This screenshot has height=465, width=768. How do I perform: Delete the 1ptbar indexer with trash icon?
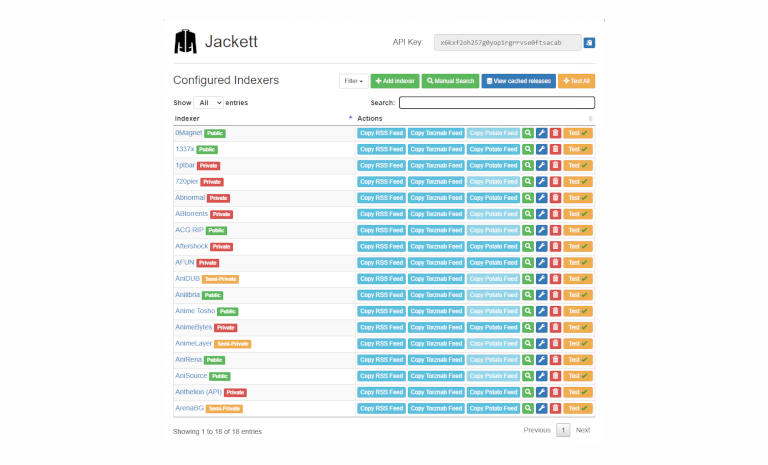(555, 165)
